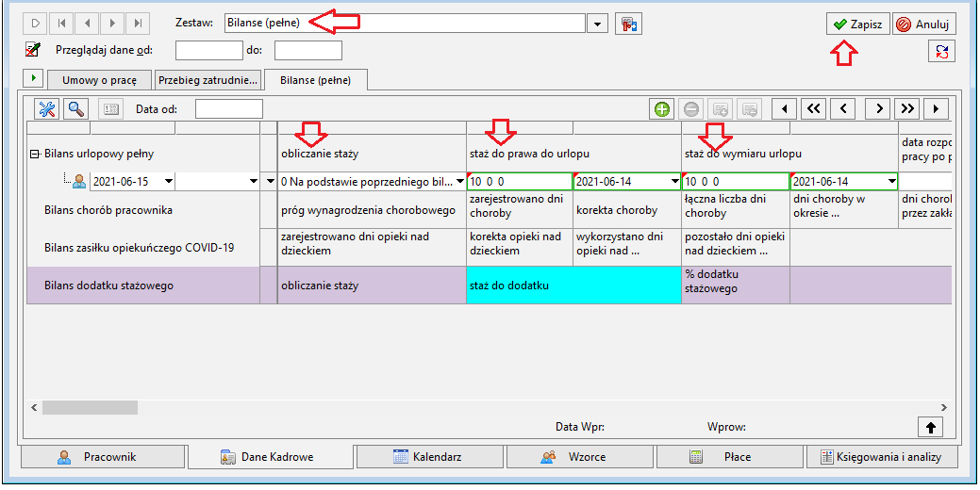Image resolution: width=980 pixels, height=490 pixels.
Task: Click the refresh icon below Anuluj
Action: 941,52
